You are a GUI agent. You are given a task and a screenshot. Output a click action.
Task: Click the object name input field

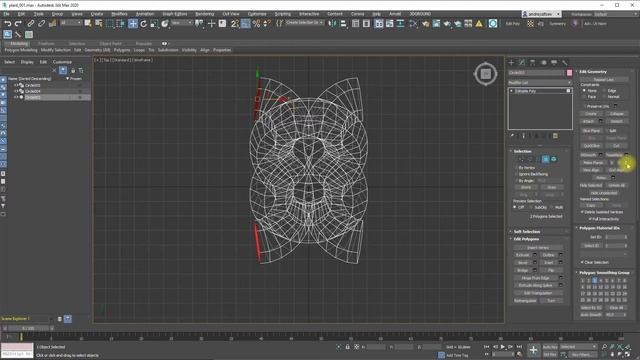(536, 73)
